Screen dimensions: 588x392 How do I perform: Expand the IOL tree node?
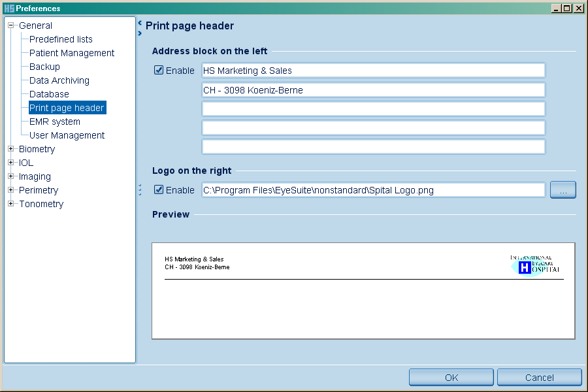pos(11,163)
